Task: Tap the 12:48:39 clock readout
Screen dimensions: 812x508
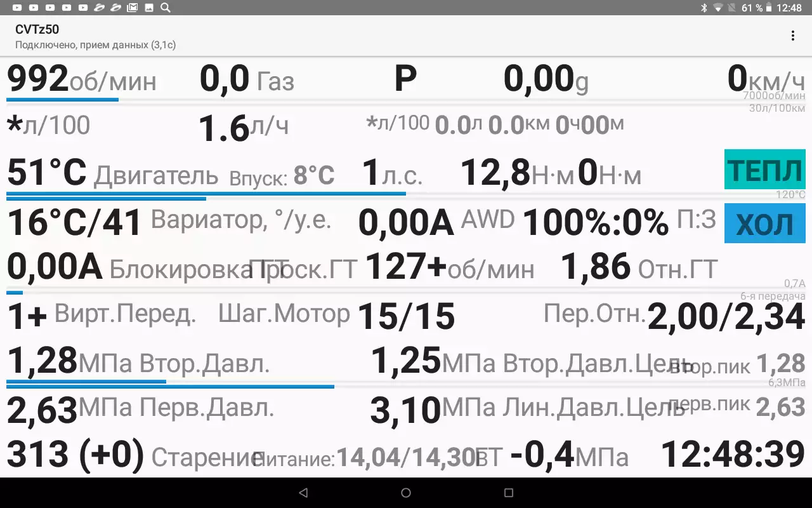Action: click(733, 455)
